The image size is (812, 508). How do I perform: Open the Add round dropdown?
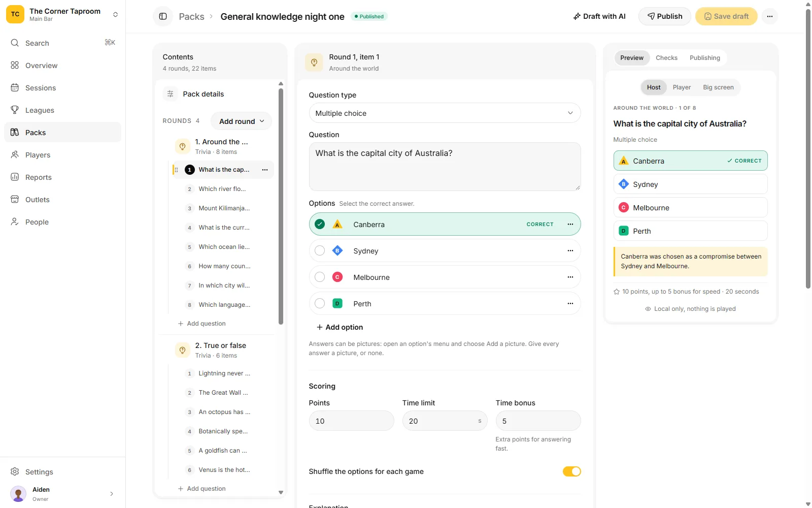coord(242,121)
